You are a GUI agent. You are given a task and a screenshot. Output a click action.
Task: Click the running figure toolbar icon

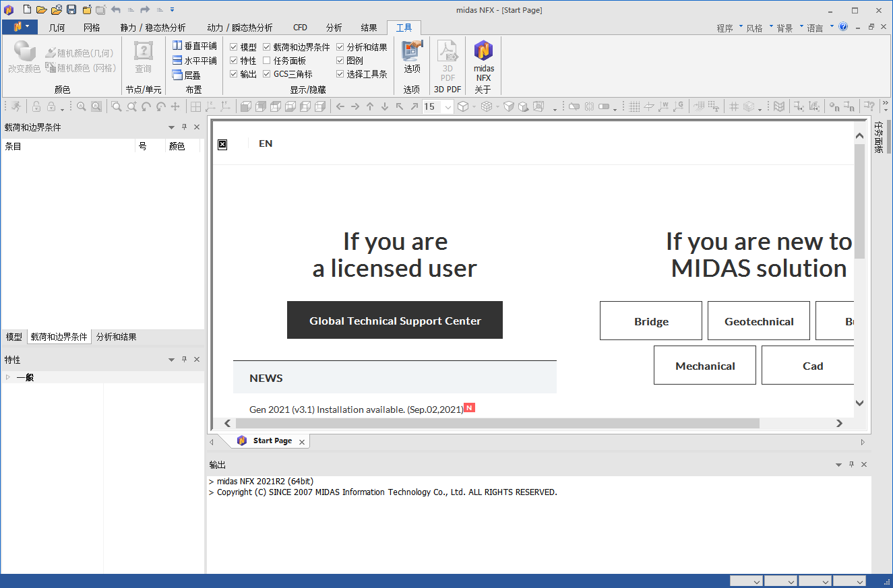[x=15, y=106]
